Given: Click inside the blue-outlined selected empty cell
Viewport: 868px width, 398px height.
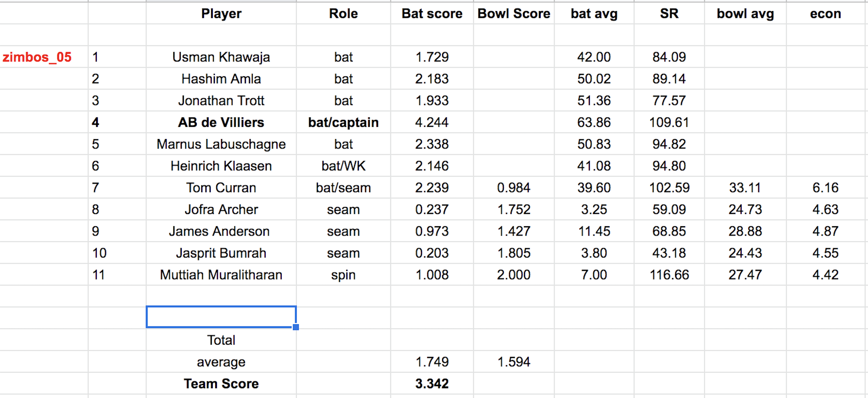Looking at the screenshot, I should point(221,317).
